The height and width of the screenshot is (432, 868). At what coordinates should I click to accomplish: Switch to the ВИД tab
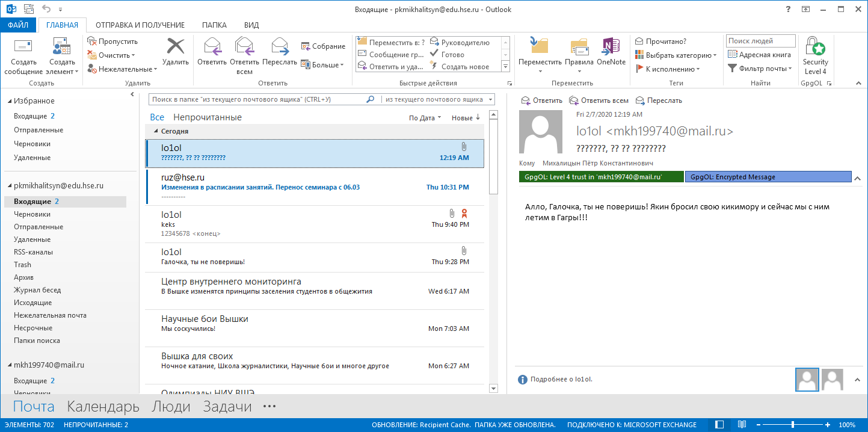coord(251,25)
